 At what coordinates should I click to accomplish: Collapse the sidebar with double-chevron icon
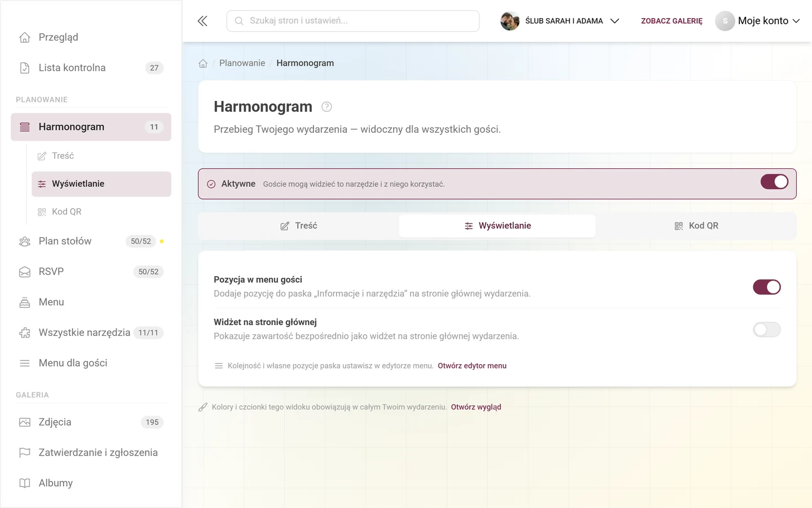click(202, 21)
